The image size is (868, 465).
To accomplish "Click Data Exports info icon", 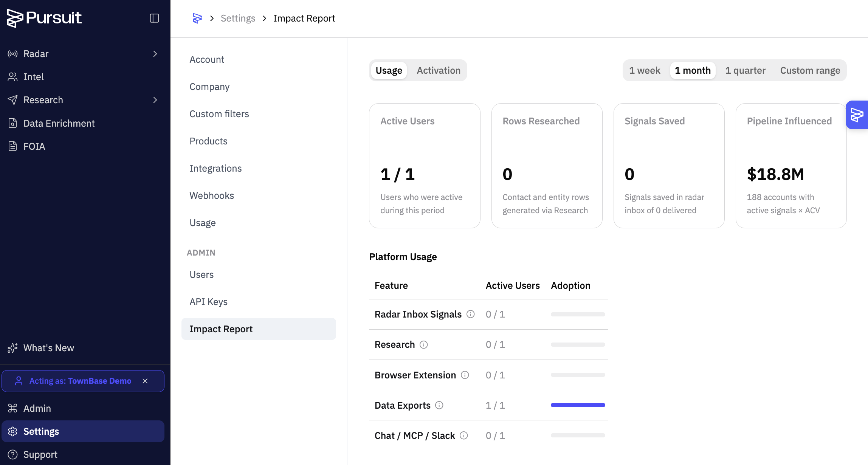I will coord(439,405).
